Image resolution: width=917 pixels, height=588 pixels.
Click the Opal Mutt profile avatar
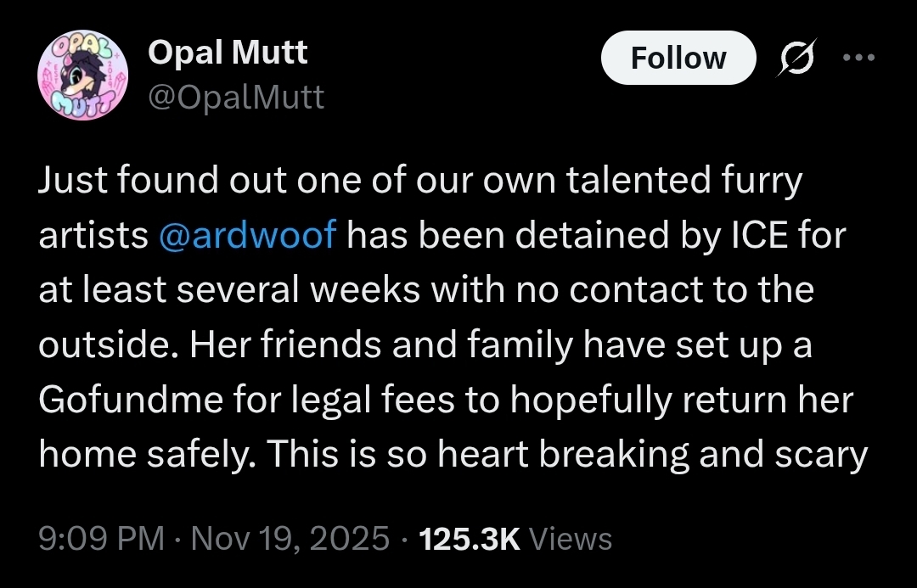pyautogui.click(x=82, y=77)
